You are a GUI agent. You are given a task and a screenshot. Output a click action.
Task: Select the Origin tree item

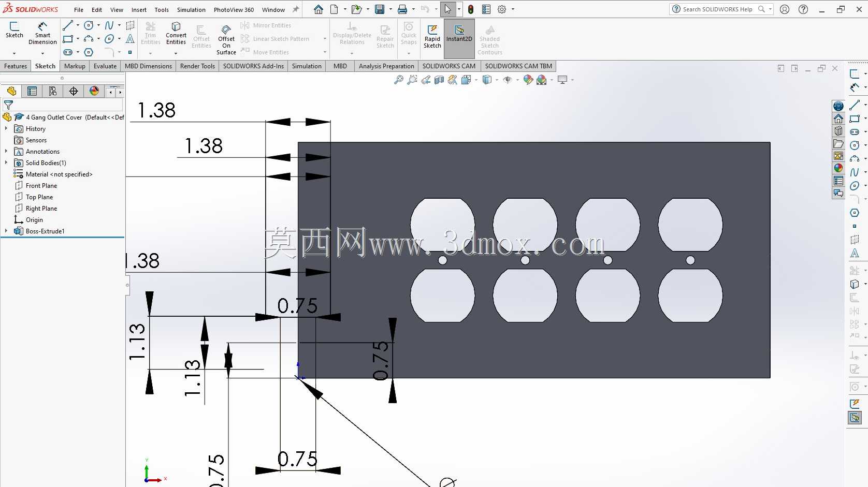34,220
